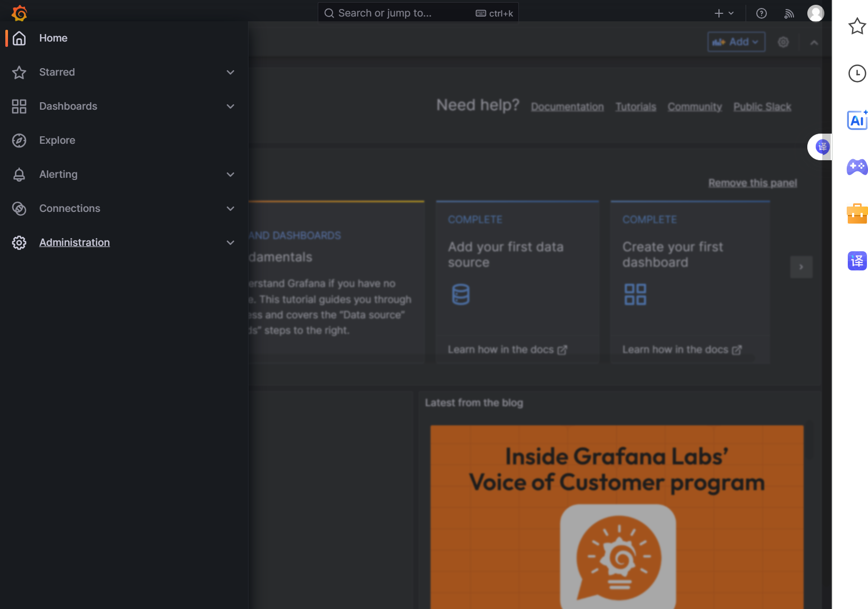Viewport: 868px width, 609px height.
Task: Click the Connections plug icon
Action: click(x=19, y=209)
